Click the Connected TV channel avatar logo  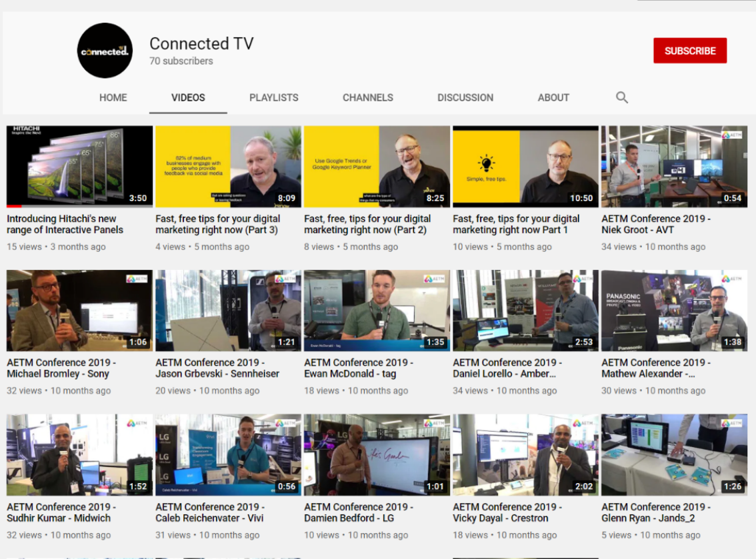click(105, 50)
